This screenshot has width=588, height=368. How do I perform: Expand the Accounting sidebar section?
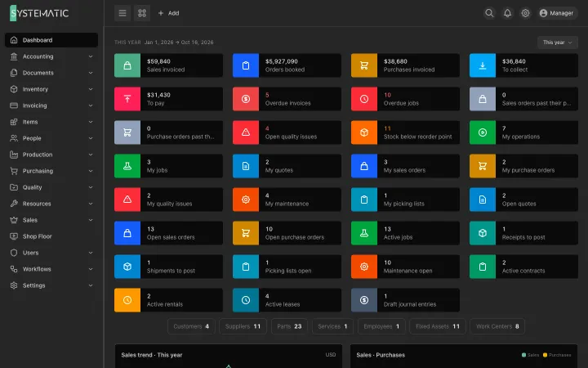(51, 56)
